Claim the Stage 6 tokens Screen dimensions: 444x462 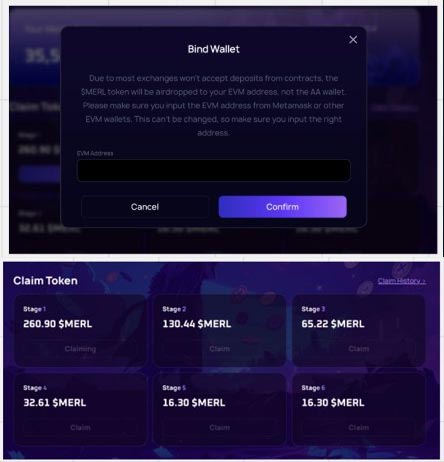pyautogui.click(x=359, y=427)
